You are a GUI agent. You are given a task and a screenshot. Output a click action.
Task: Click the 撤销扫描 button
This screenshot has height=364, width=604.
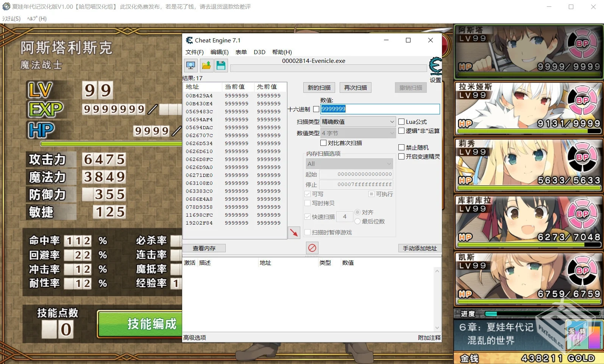coord(411,87)
